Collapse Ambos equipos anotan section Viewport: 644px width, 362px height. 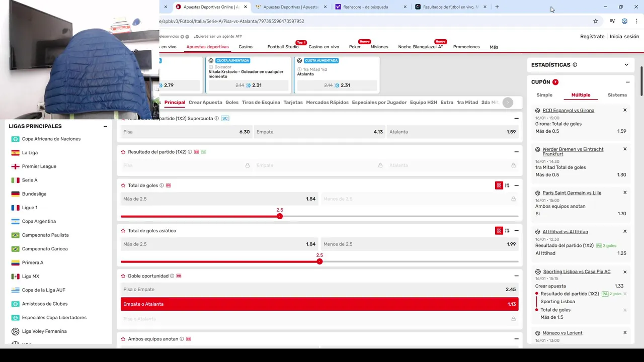point(516,339)
